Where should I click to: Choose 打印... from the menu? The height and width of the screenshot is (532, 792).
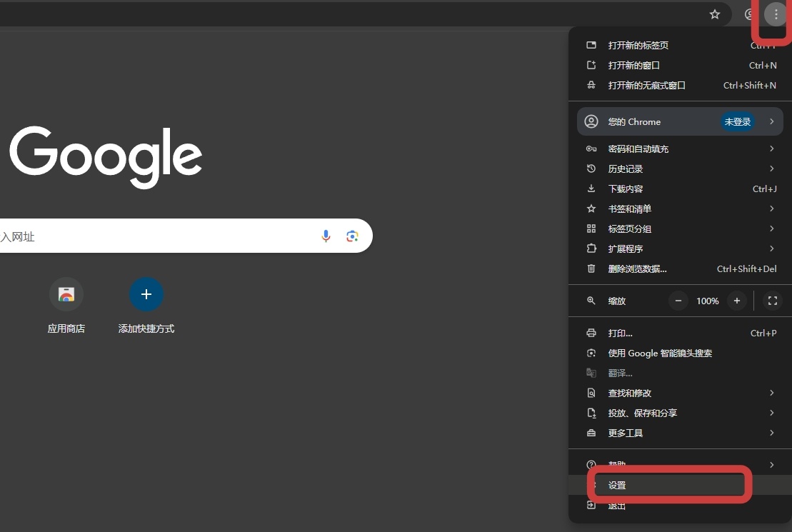[x=680, y=333]
